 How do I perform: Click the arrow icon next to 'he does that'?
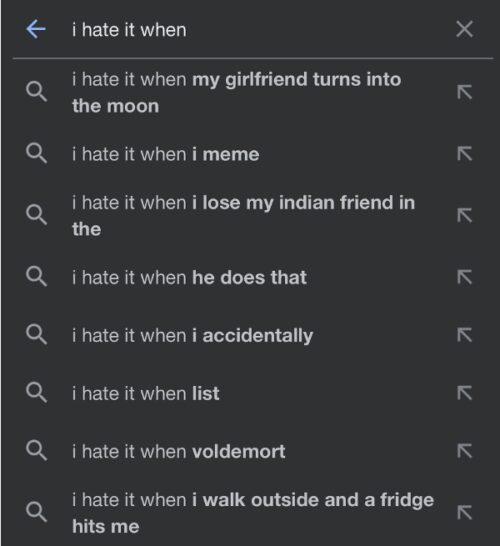coord(465,277)
